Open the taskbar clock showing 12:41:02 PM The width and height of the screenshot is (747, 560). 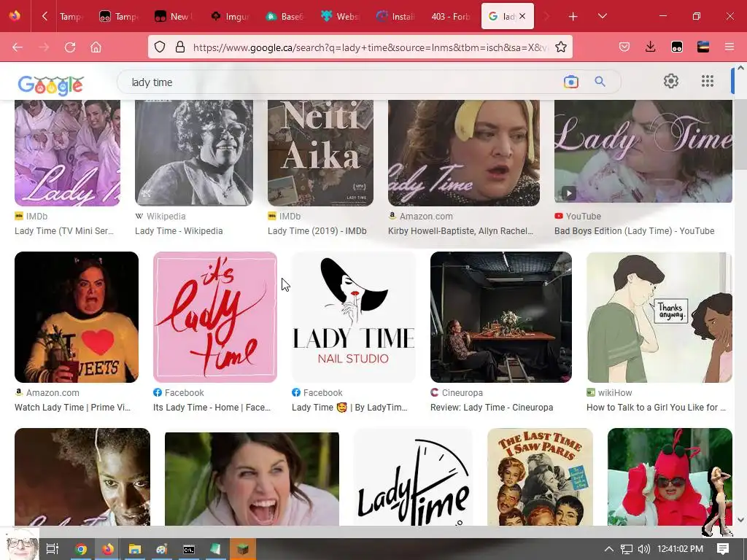681,549
